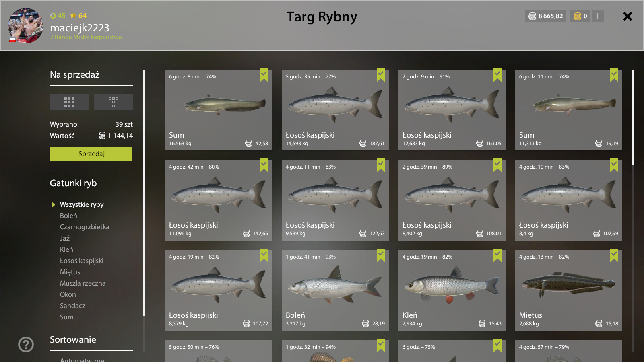The width and height of the screenshot is (644, 362).
Task: Select Wszystkie ryby filter arrow
Action: (54, 205)
